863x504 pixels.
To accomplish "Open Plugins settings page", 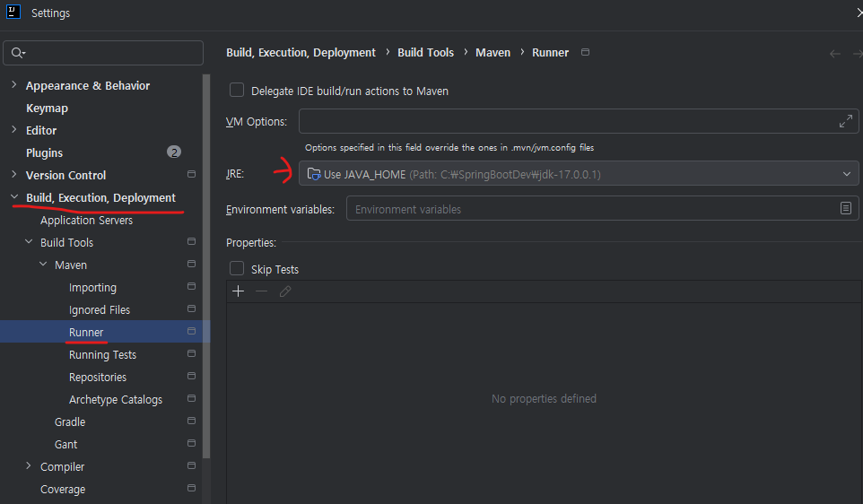I will click(x=44, y=153).
